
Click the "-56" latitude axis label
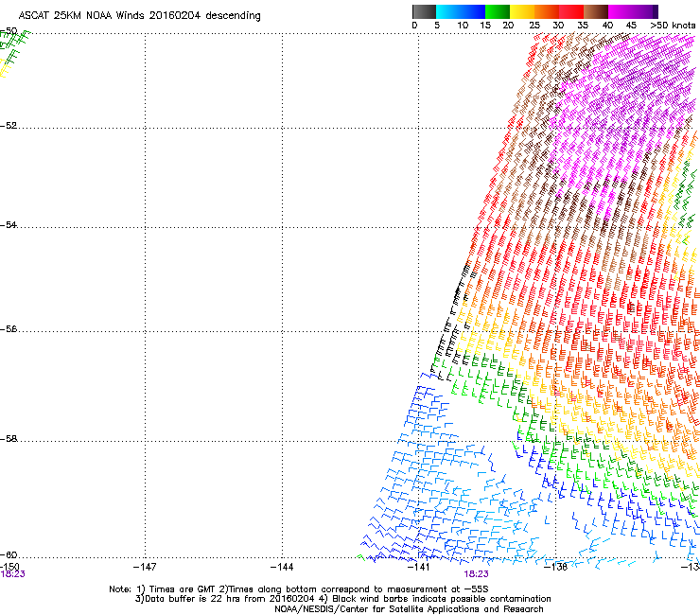point(9,329)
